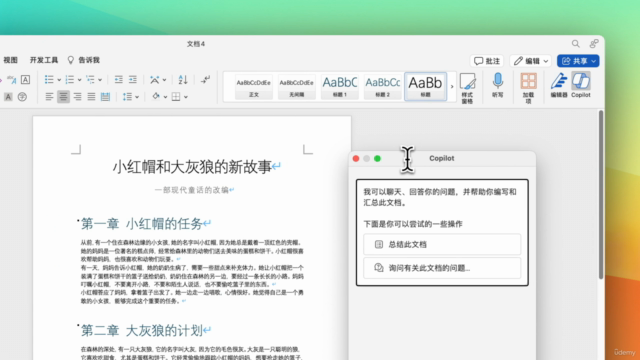Image resolution: width=640 pixels, height=360 pixels.
Task: Click the 批注 comments button
Action: (x=487, y=61)
